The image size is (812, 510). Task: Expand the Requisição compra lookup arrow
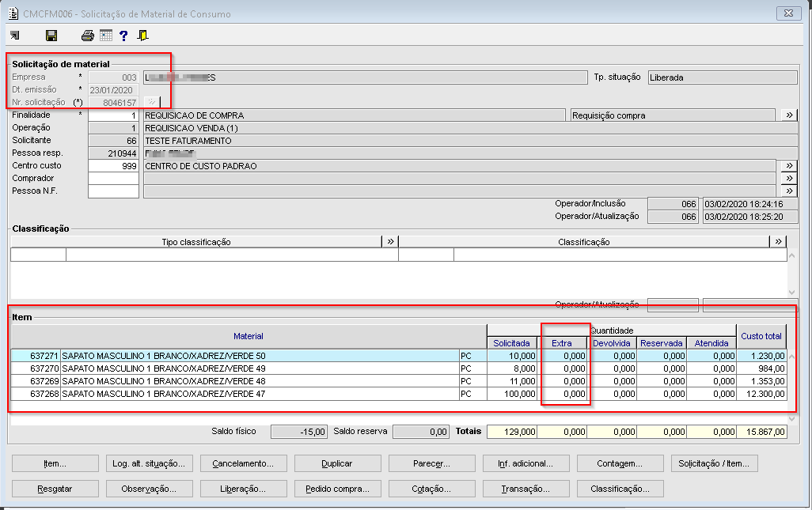[x=789, y=115]
